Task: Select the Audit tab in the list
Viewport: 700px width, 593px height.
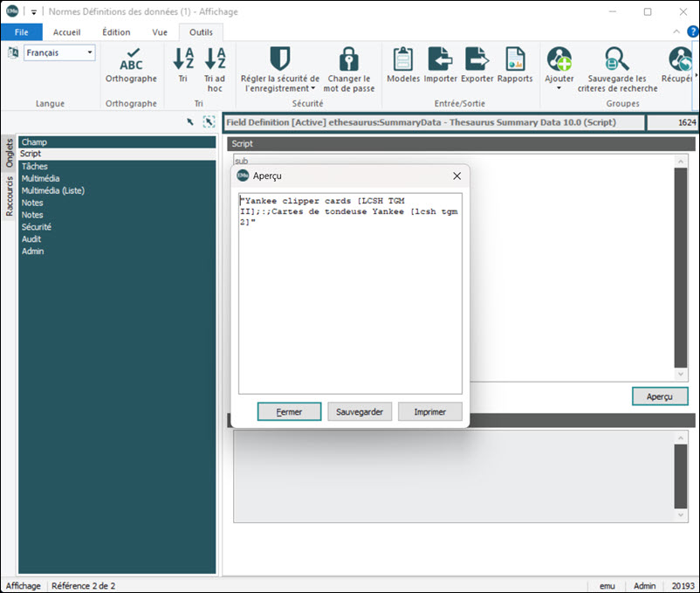Action: (x=117, y=239)
